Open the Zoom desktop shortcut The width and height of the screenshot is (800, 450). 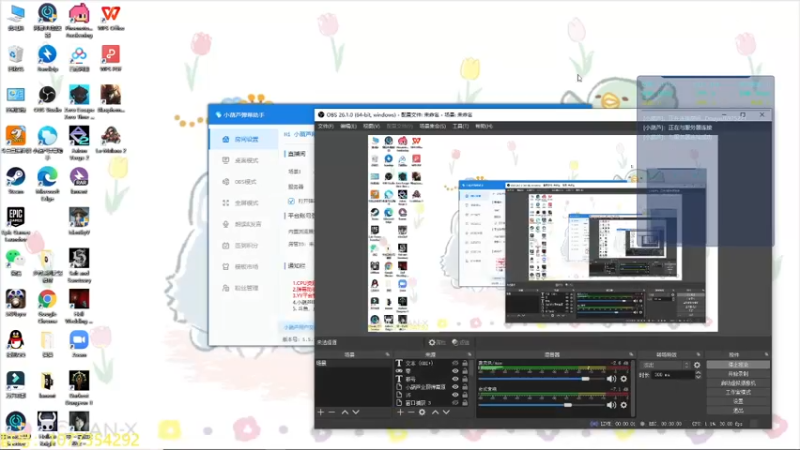coord(79,344)
